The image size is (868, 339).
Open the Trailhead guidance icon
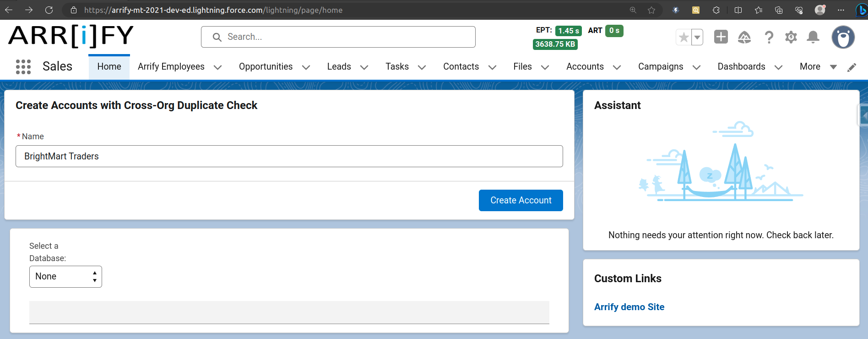click(x=744, y=37)
